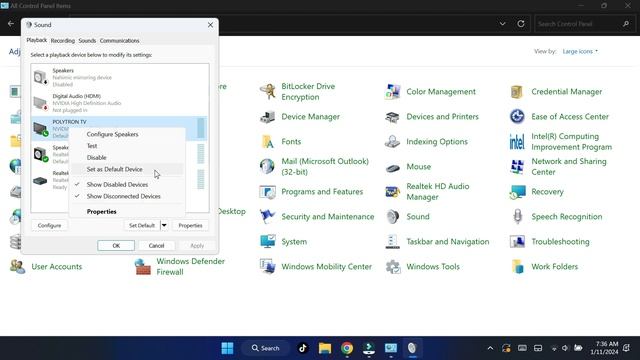The image size is (640, 360).
Task: Open volume icon in system tray
Action: (x=566, y=348)
